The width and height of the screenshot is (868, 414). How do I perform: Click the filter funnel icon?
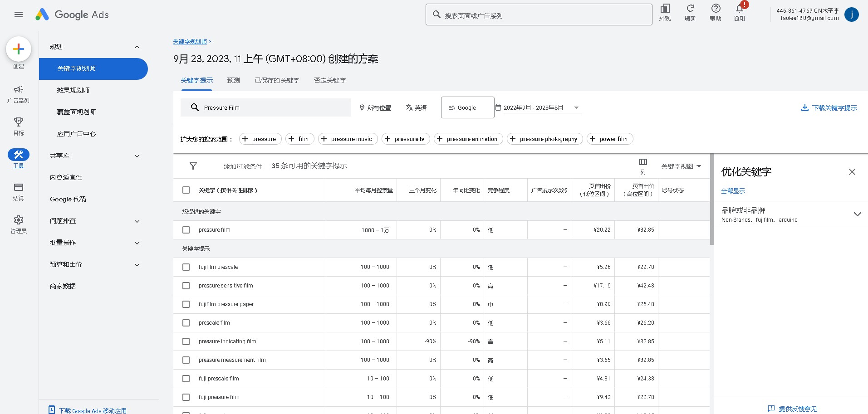click(193, 166)
